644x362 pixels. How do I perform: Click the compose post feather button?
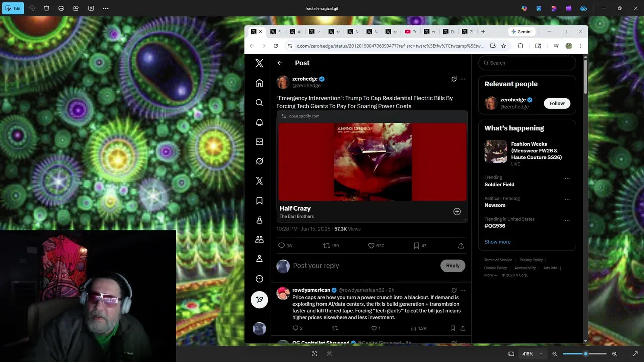click(259, 300)
